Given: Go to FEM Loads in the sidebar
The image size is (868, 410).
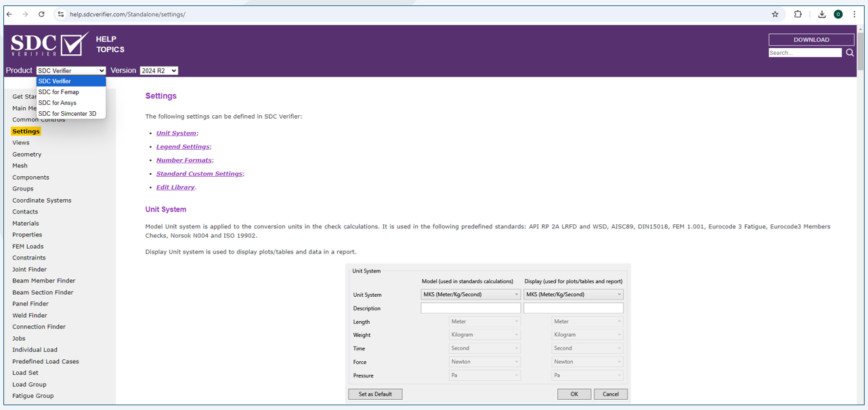Looking at the screenshot, I should (x=28, y=247).
